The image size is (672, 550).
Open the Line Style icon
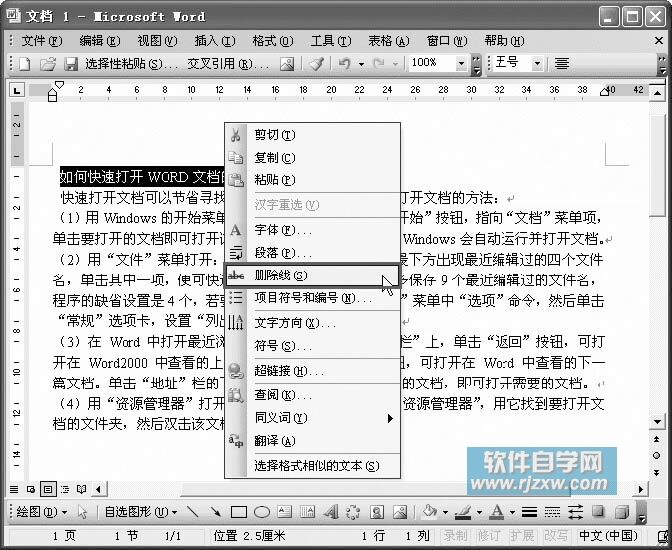click(x=530, y=512)
